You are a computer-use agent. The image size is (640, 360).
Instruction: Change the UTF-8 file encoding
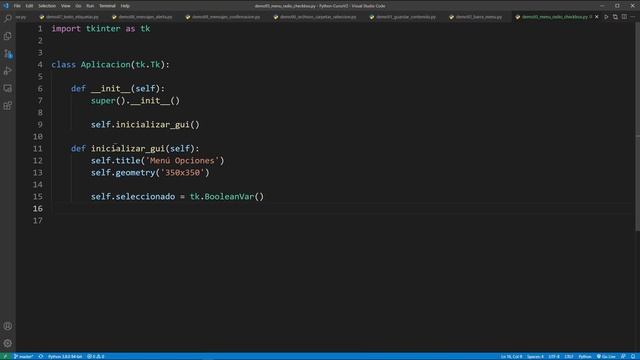coord(554,356)
